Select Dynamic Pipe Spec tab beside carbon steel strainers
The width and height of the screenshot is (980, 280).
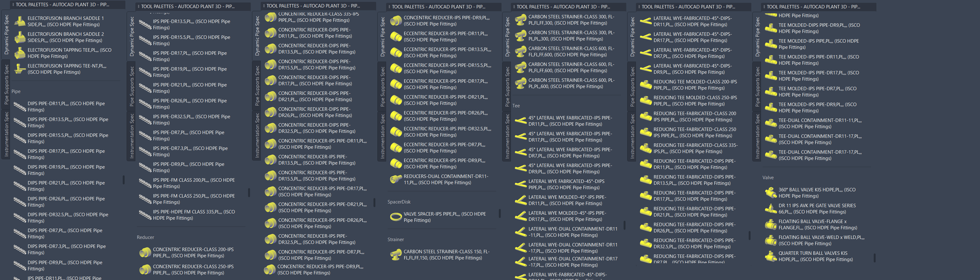(x=507, y=36)
